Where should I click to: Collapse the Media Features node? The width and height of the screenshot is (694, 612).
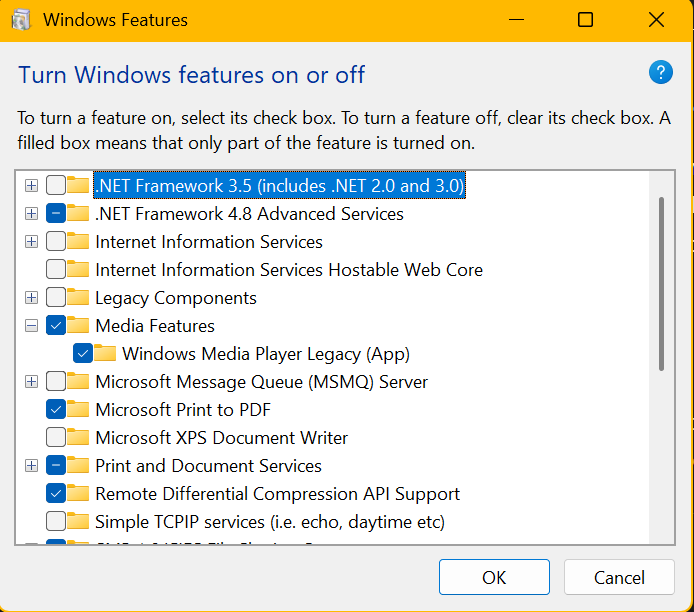(31, 326)
